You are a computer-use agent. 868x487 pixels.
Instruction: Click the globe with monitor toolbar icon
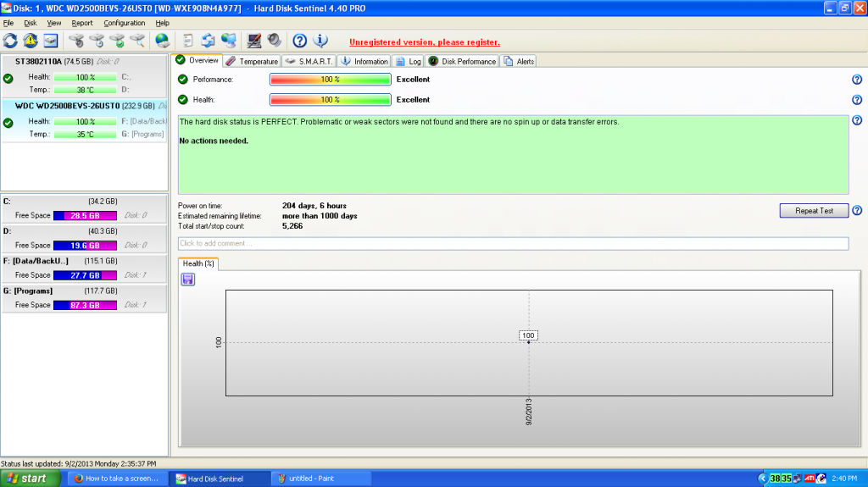(x=229, y=41)
